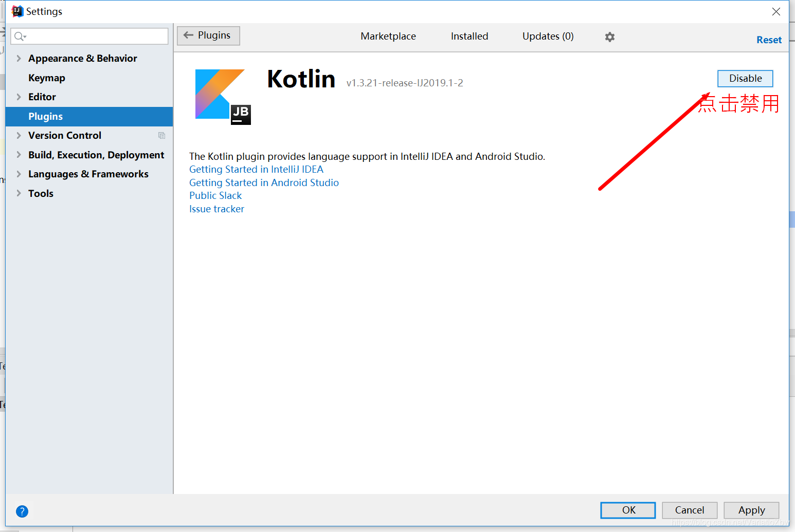Open Getting Started in Android Studio link
The width and height of the screenshot is (795, 532).
264,183
